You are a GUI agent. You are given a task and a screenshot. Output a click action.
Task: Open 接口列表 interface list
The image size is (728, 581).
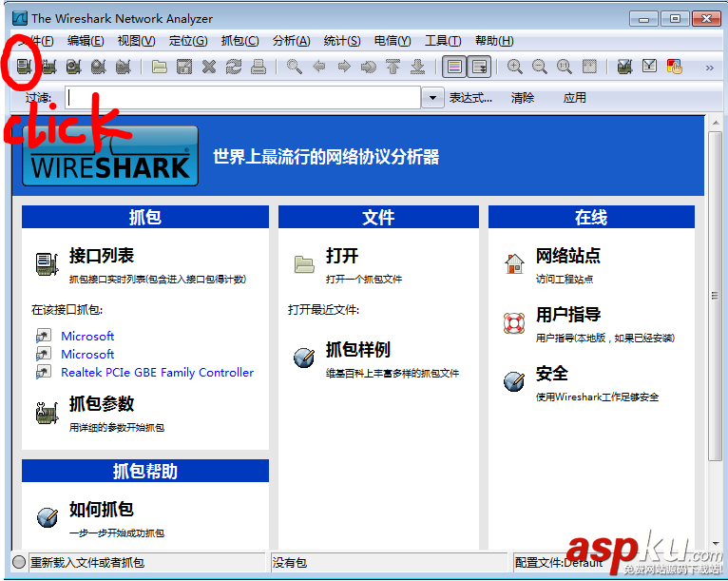[x=102, y=256]
